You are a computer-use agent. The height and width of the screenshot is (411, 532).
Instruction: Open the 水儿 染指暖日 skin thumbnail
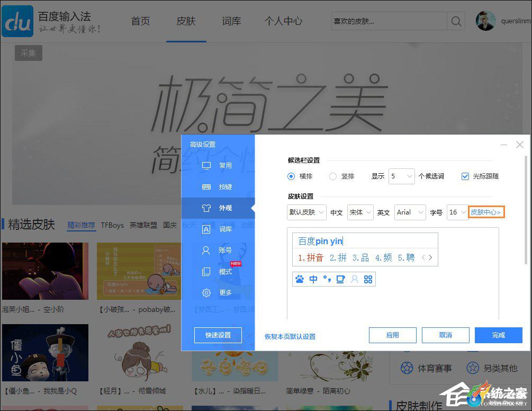pyautogui.click(x=235, y=367)
